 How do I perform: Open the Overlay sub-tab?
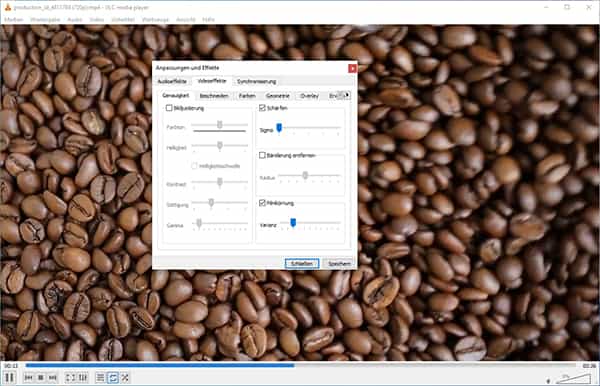point(310,96)
